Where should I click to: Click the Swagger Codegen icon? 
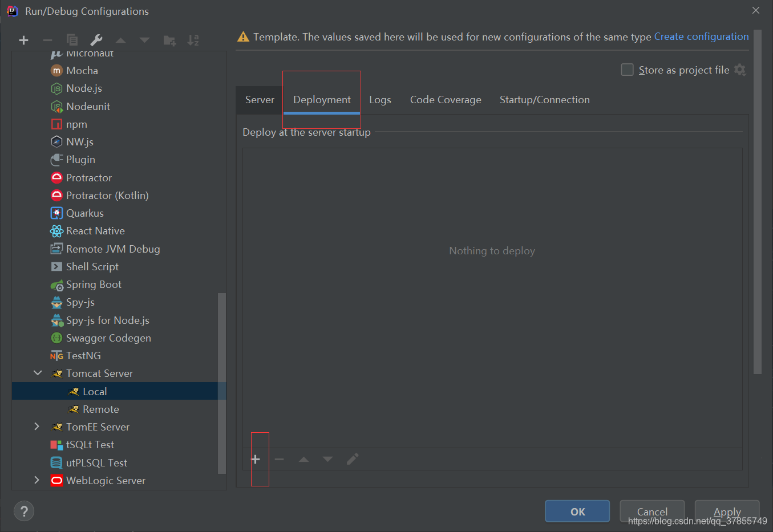56,338
